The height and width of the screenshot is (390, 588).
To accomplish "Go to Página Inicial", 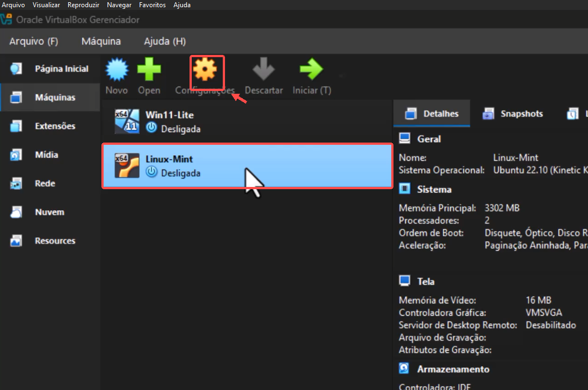I will click(50, 69).
